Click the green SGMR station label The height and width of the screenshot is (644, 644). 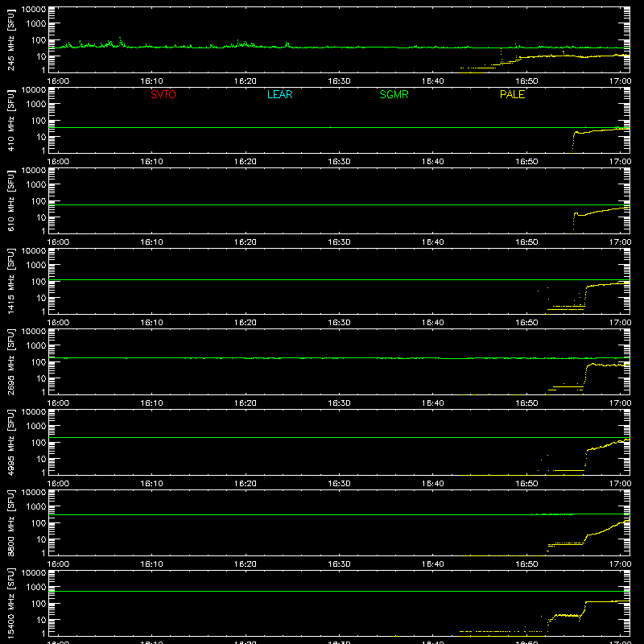394,94
